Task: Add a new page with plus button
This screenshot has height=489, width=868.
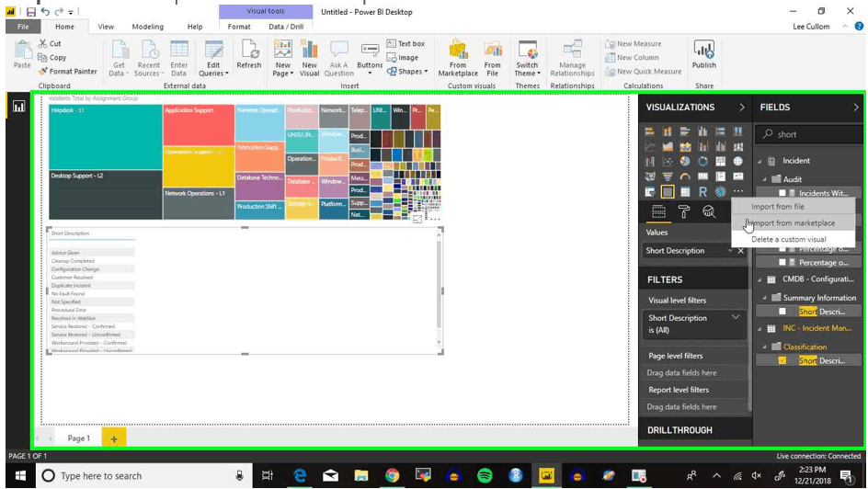Action: tap(114, 438)
